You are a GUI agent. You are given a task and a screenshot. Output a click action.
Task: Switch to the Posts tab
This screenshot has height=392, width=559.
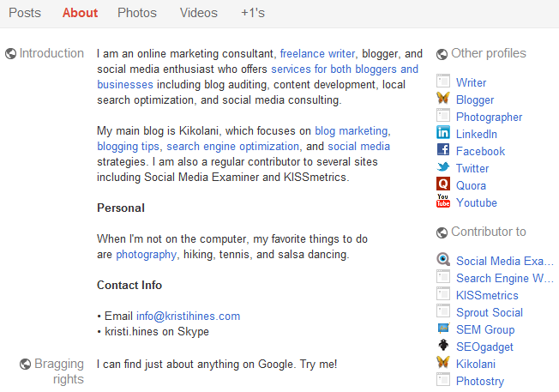tap(25, 13)
